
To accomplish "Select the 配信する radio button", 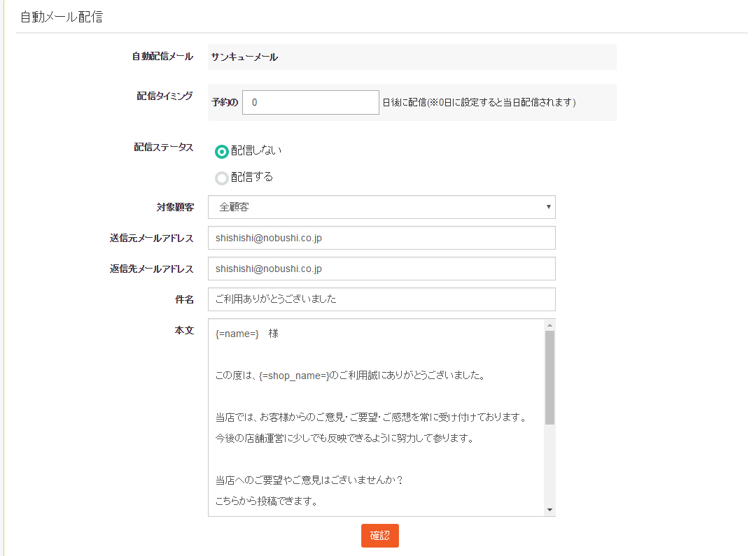I will 221,178.
